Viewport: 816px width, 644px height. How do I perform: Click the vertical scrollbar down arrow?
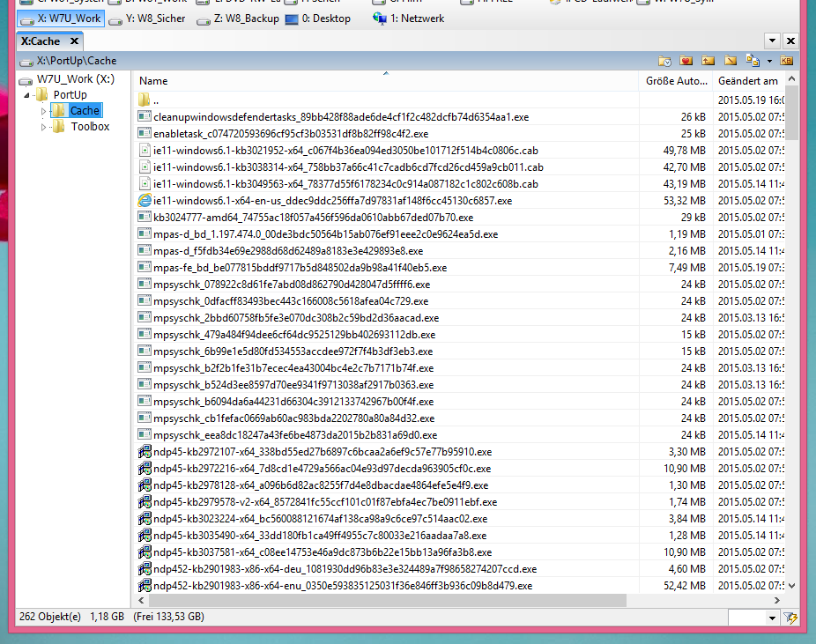coord(791,586)
